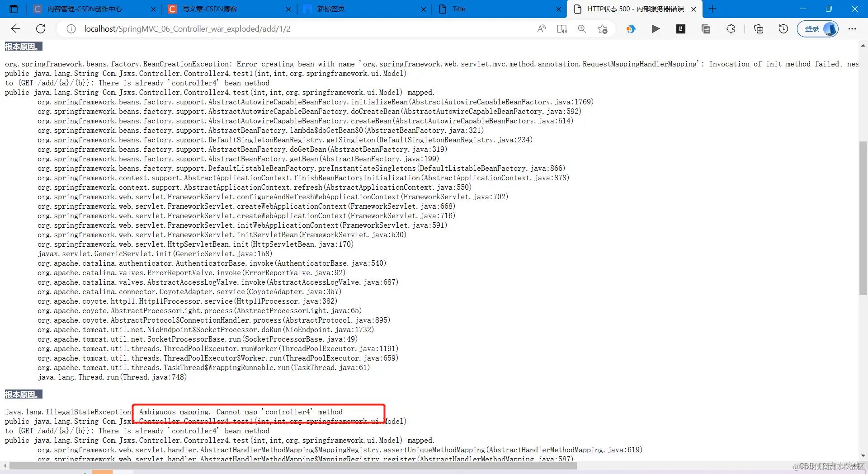Open browser History
The height and width of the screenshot is (474, 868).
click(x=783, y=29)
